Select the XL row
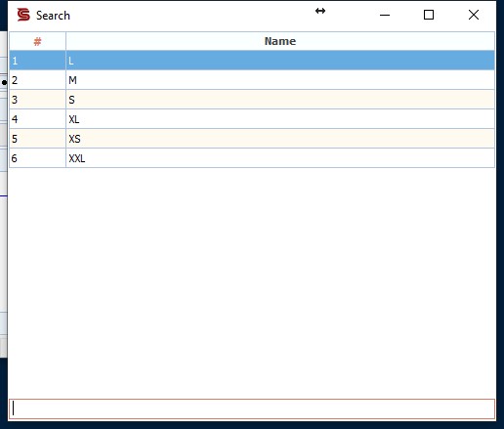Viewport: 504px width, 429px height. point(252,119)
